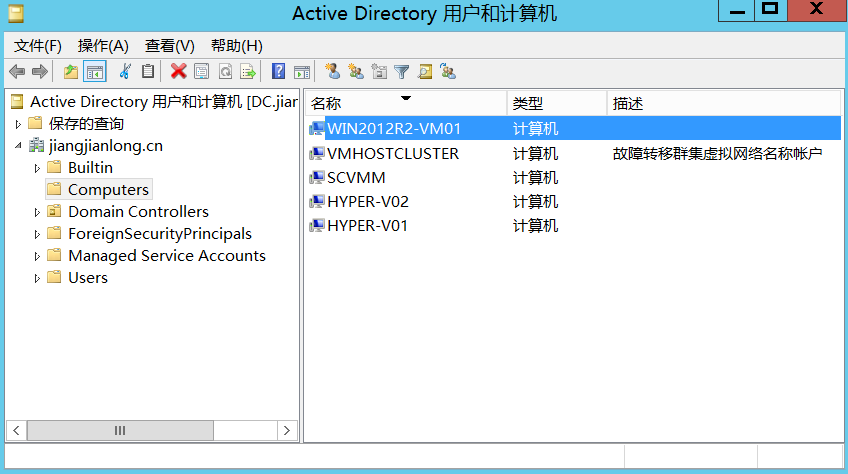Image resolution: width=848 pixels, height=474 pixels.
Task: Select jiangjianlong.cn domain in tree
Action: [105, 146]
